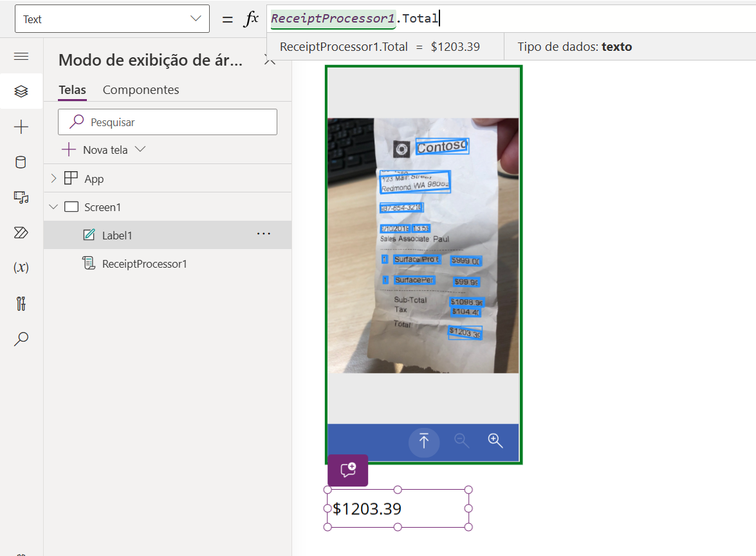Select the $1203.39 label on canvas
This screenshot has height=556, width=756.
coord(398,508)
